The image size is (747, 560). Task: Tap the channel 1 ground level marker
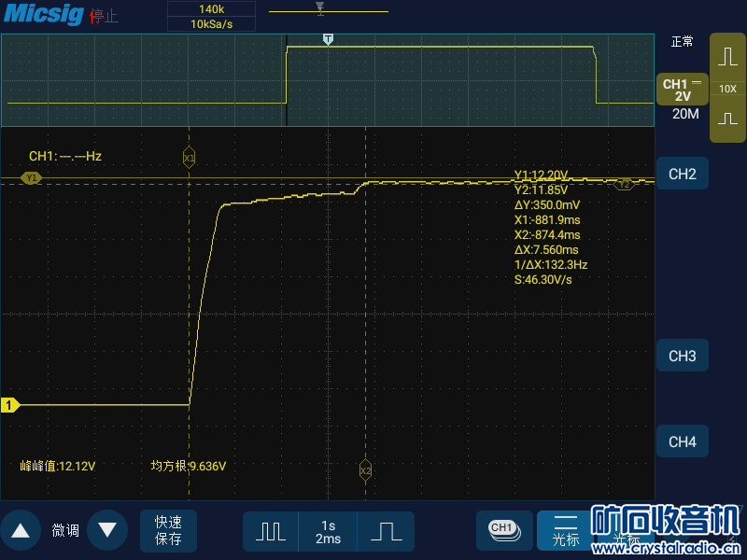click(10, 405)
